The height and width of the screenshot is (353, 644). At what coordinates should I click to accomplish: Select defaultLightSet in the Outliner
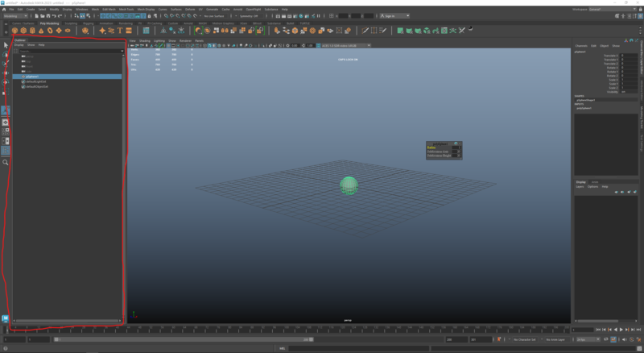36,81
